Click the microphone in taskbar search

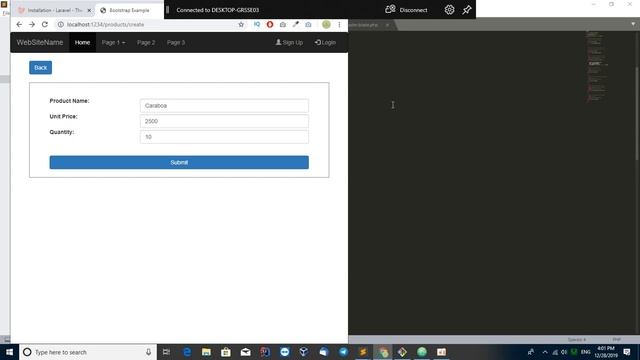149,352
